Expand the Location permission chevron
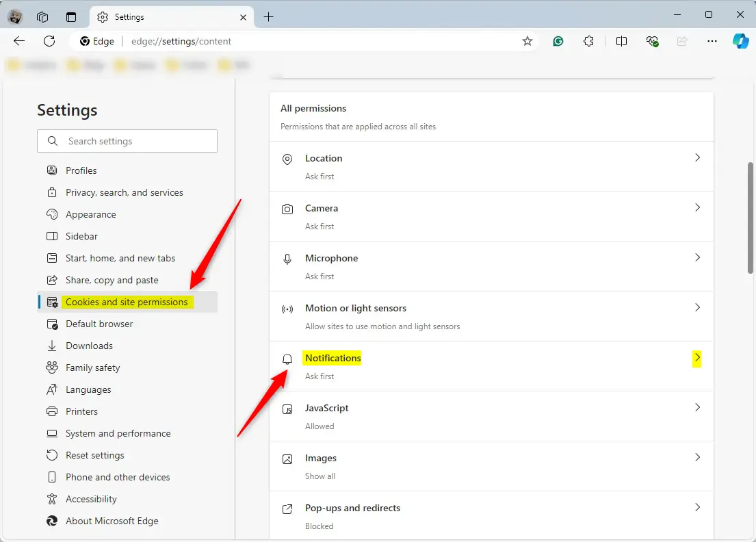This screenshot has width=756, height=542. [x=697, y=158]
